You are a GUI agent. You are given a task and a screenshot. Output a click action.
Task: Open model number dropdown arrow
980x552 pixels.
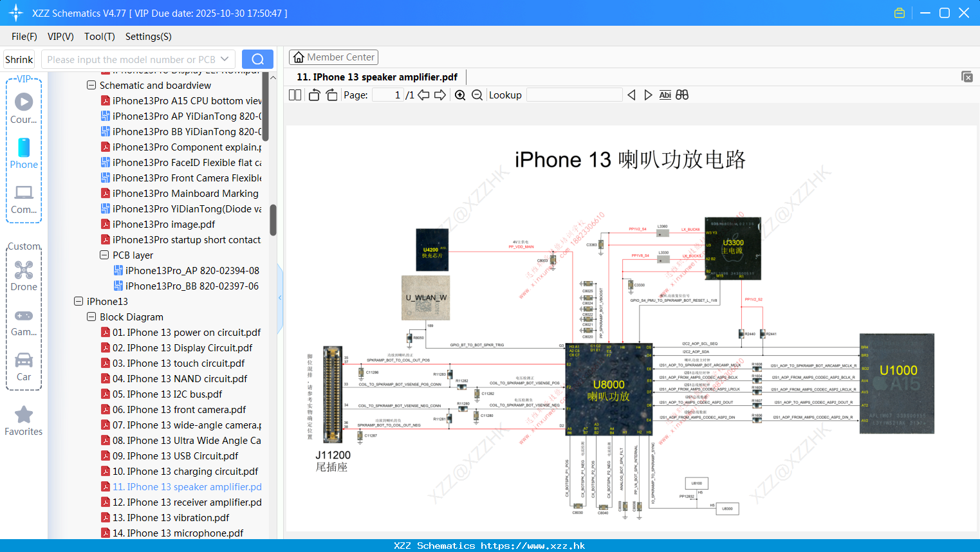click(x=225, y=59)
